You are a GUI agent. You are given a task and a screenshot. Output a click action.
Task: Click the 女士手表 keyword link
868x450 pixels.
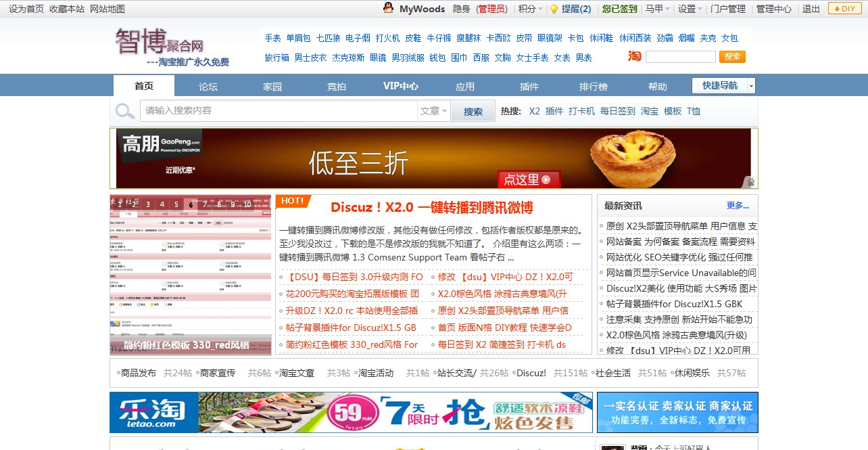533,58
